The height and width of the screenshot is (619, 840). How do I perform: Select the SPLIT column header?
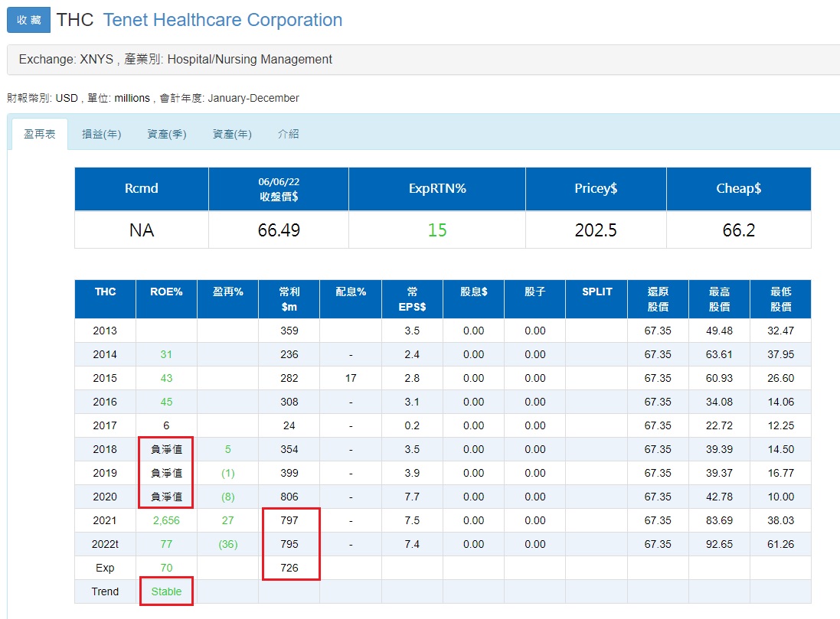[596, 299]
